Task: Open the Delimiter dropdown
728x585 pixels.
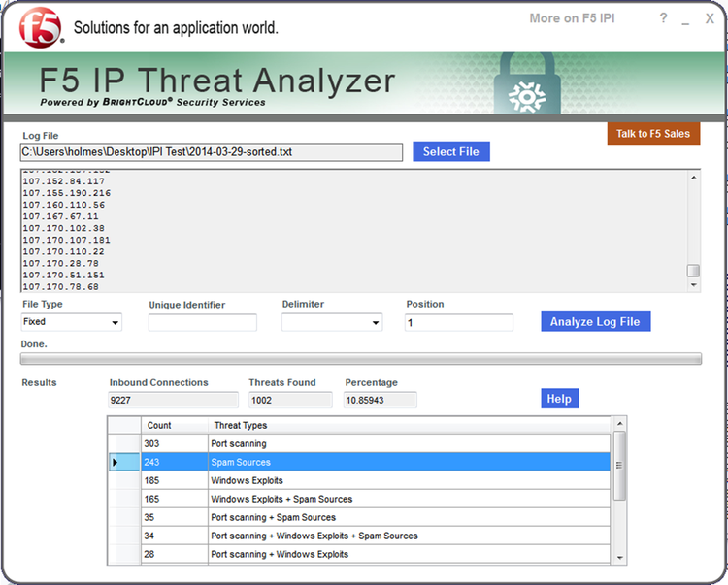Action: [x=332, y=322]
